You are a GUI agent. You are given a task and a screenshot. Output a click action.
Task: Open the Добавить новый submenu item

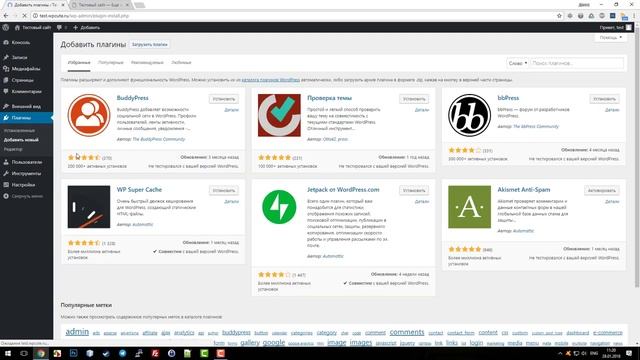[21, 140]
